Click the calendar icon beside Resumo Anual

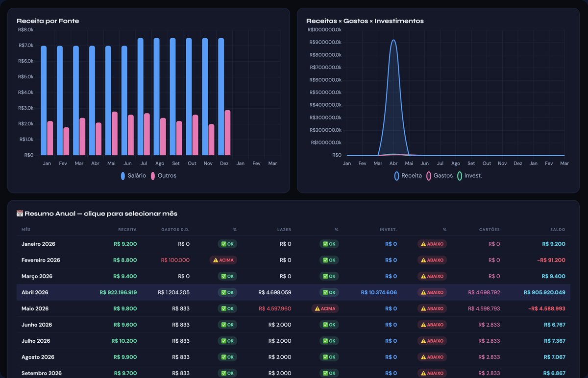[20, 213]
